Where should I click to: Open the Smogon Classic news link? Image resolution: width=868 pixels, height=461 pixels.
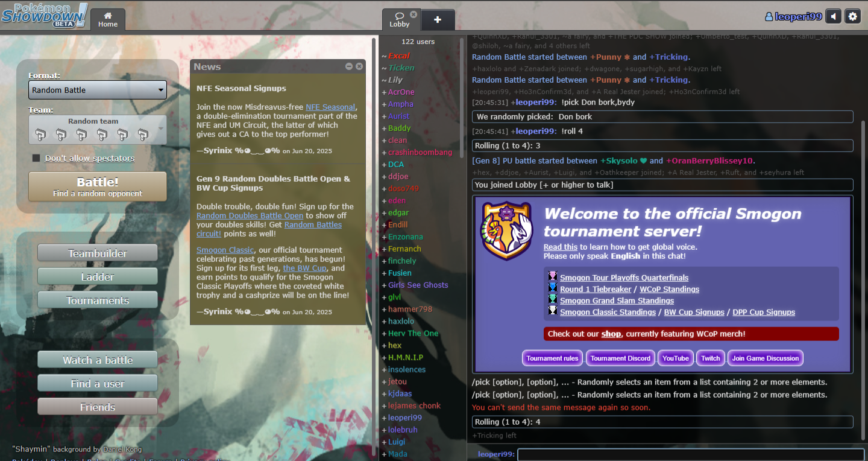tap(225, 250)
